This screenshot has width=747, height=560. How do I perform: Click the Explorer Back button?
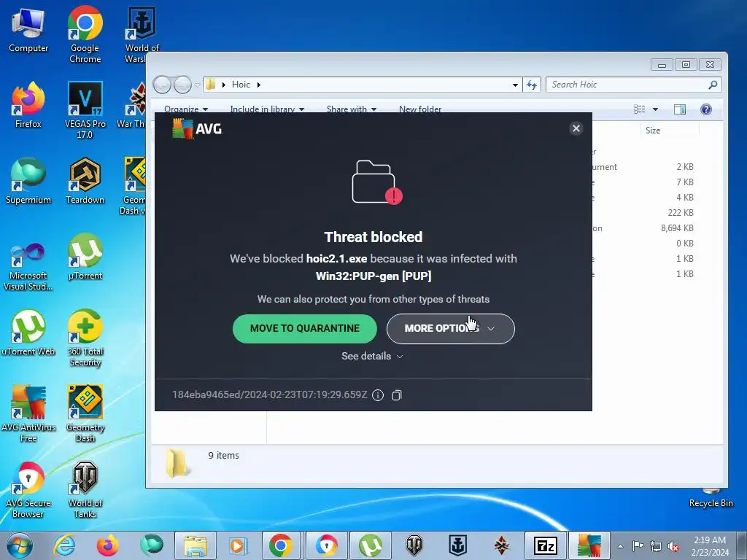point(162,85)
